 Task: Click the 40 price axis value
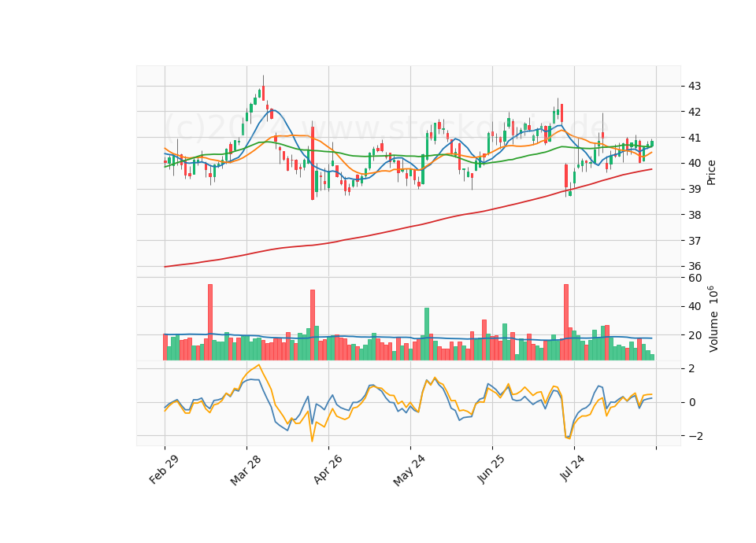click(695, 164)
